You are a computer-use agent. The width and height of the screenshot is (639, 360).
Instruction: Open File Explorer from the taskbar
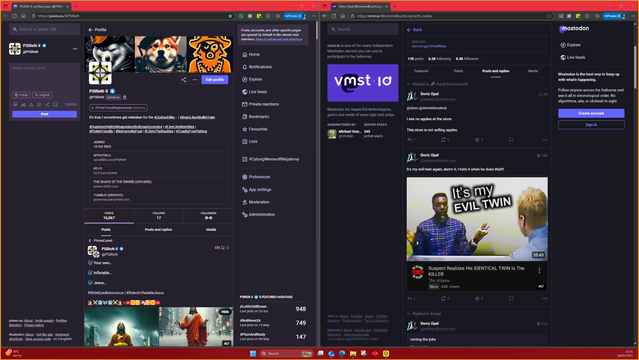coord(353,353)
